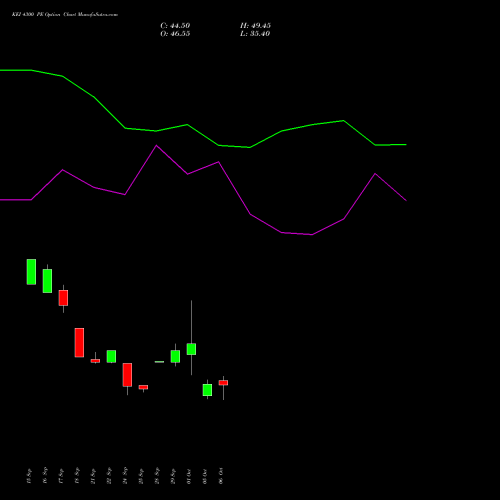Click the red candlestick for 17 Sep
This screenshot has height=500, width=500.
click(x=63, y=298)
